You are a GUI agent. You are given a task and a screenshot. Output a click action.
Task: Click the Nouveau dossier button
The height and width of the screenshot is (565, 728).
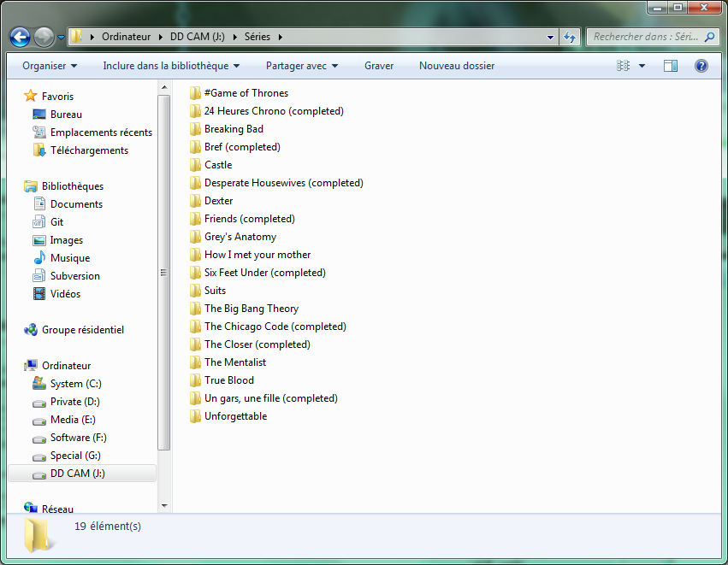[x=456, y=66]
